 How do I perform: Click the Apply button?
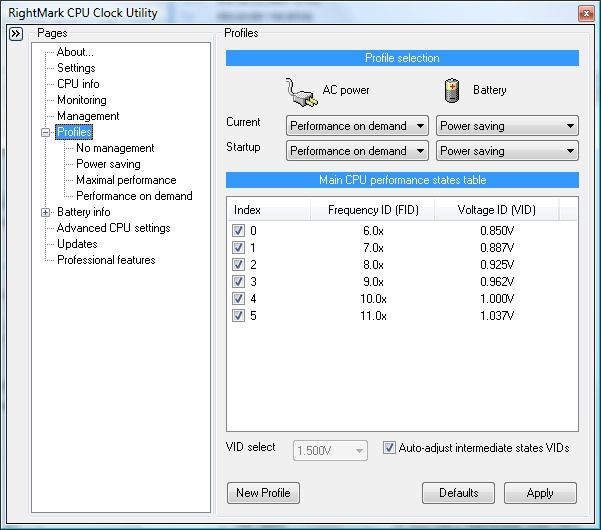click(540, 493)
